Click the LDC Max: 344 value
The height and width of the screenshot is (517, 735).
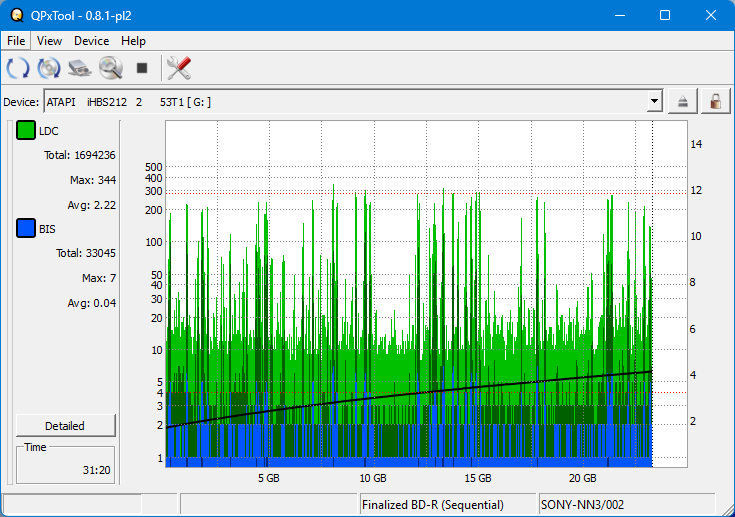[x=93, y=180]
